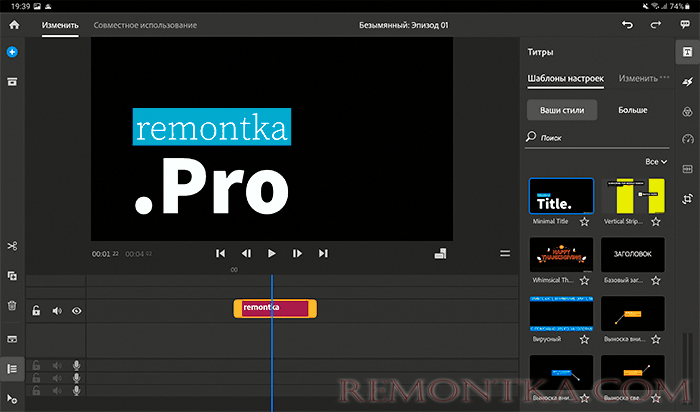Go to the Home screen icon
This screenshot has height=412, width=700.
[x=14, y=25]
